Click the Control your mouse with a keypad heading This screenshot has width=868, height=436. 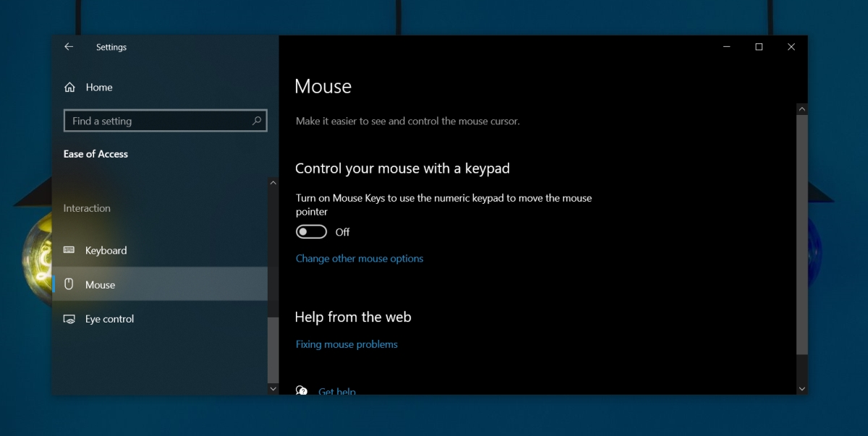402,168
